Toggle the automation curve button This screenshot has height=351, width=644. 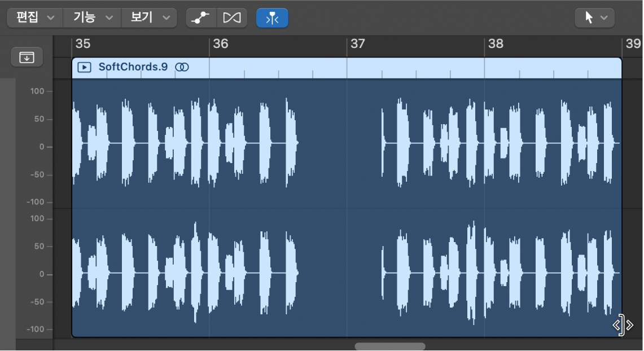coord(201,17)
